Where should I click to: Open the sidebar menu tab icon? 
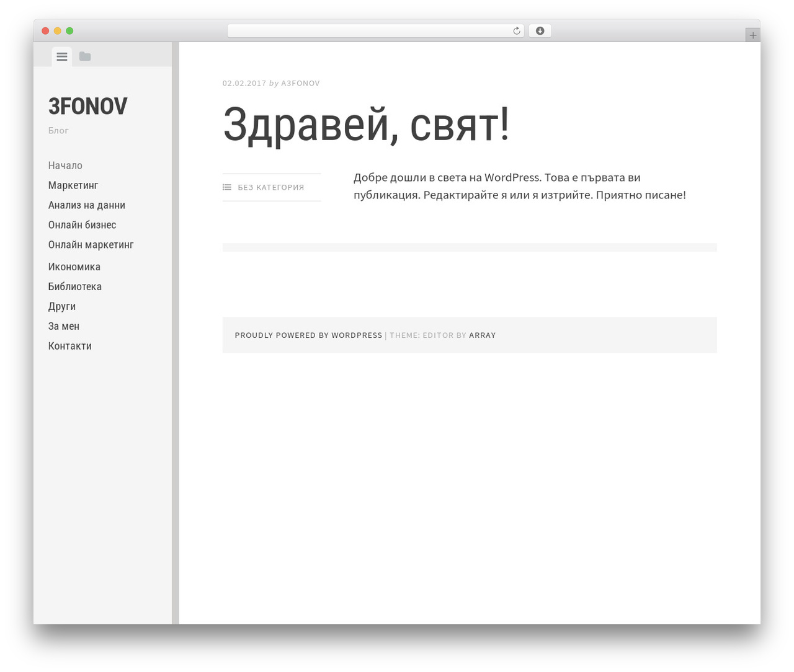tap(61, 56)
